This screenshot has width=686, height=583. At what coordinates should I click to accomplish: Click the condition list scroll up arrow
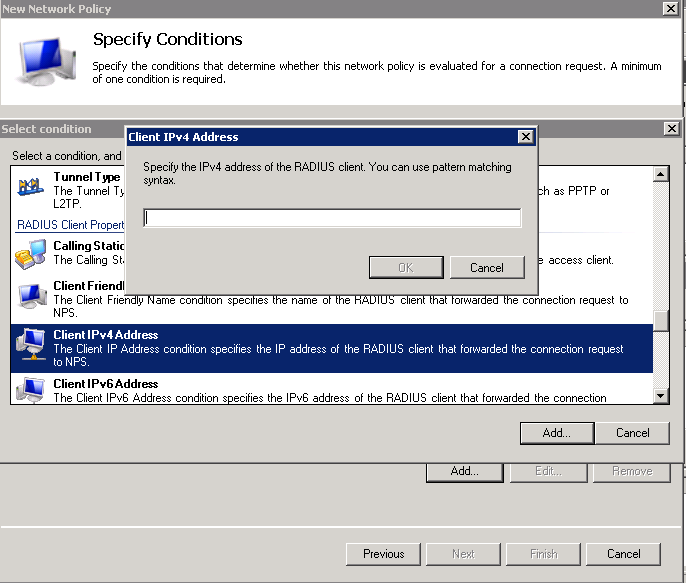click(x=661, y=175)
